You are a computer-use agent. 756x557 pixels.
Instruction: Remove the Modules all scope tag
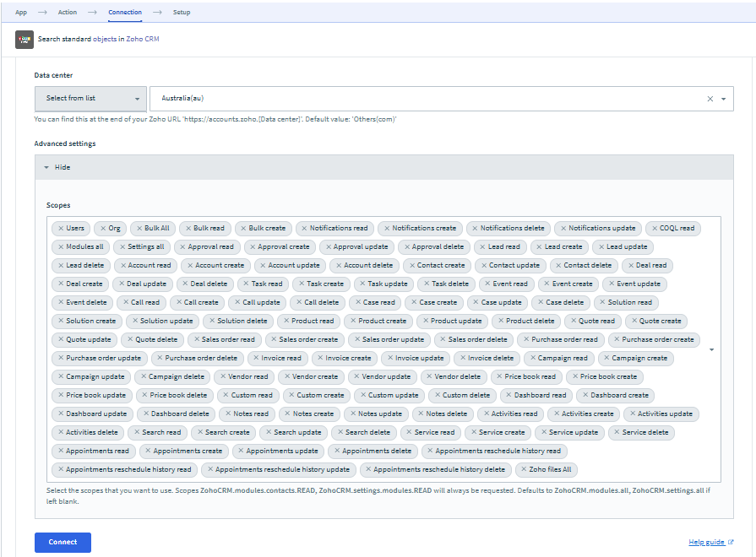[61, 246]
